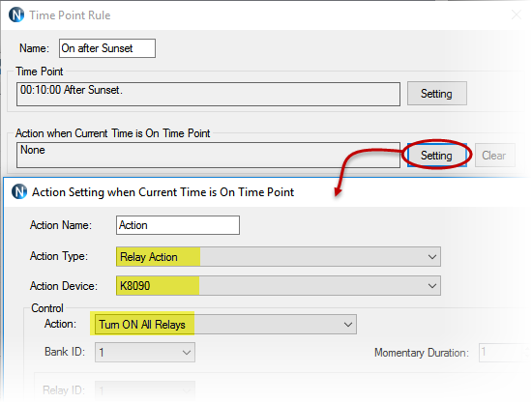Click the Action Device label
This screenshot has height=403, width=532.
point(64,286)
